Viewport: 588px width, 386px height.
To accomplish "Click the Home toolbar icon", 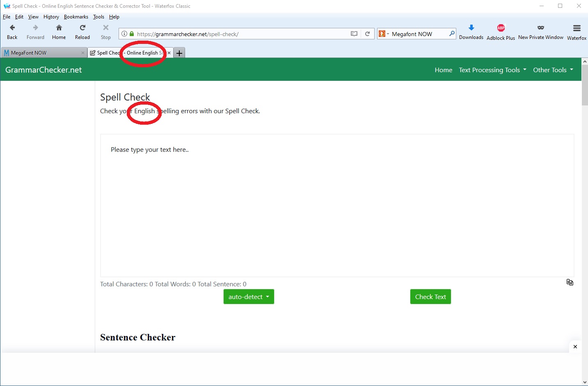I will [x=59, y=28].
